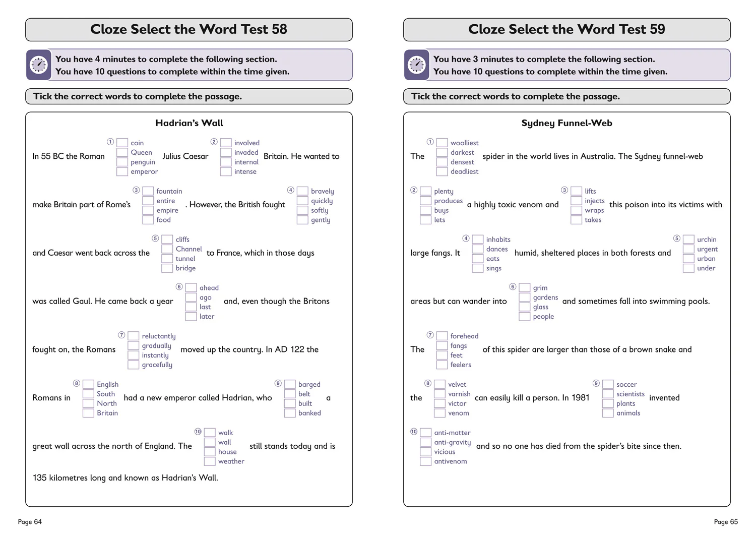756x535 pixels.
Task: Tick the 'Queen' checkbox
Action: [122, 153]
